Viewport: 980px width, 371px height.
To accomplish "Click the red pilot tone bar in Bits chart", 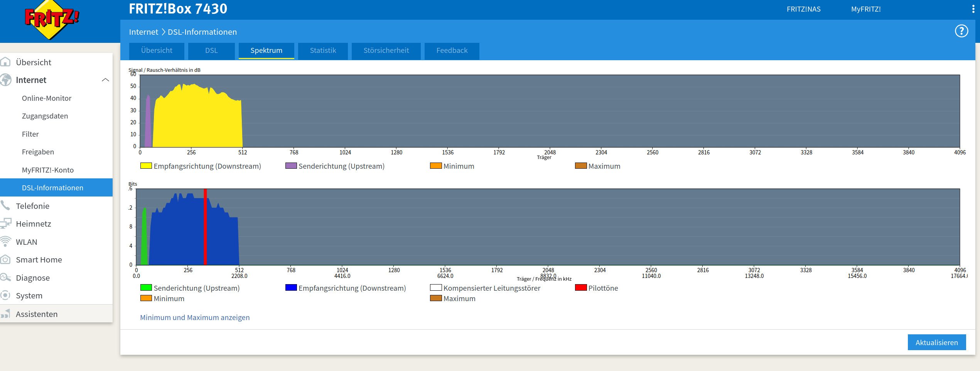I will pos(205,227).
